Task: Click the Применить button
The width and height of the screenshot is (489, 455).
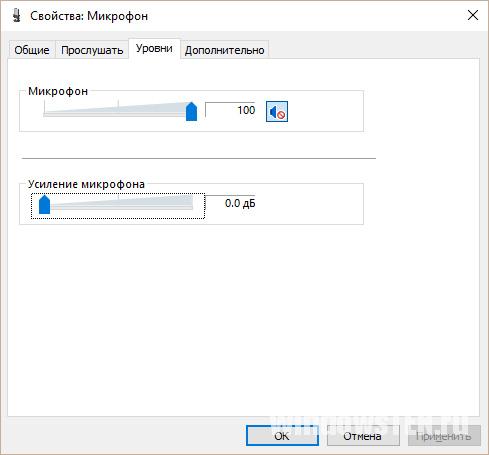Action: coord(444,436)
